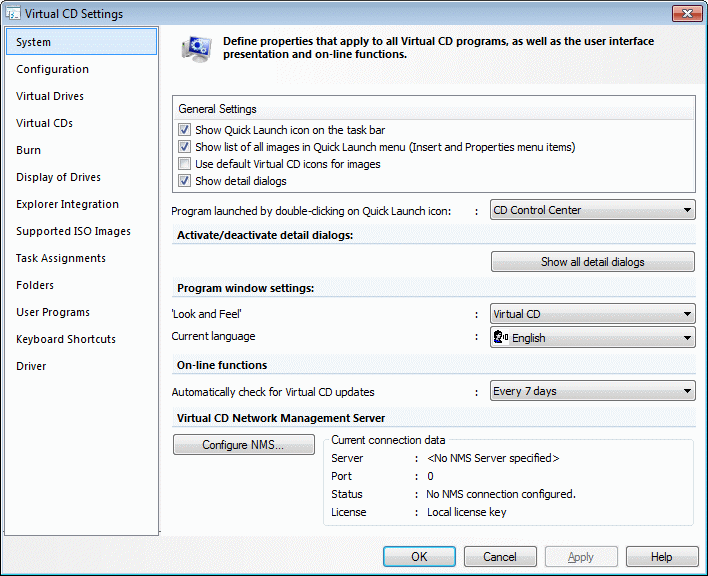Expand the 'Look and Feel' dropdown
This screenshot has height=576, width=708.
(592, 314)
